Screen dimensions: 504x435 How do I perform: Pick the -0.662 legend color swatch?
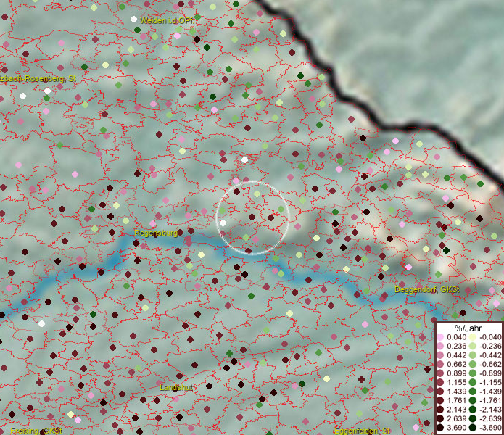(473, 365)
